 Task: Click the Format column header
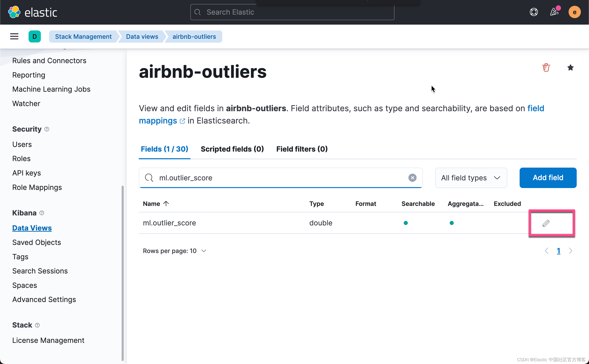pos(365,204)
